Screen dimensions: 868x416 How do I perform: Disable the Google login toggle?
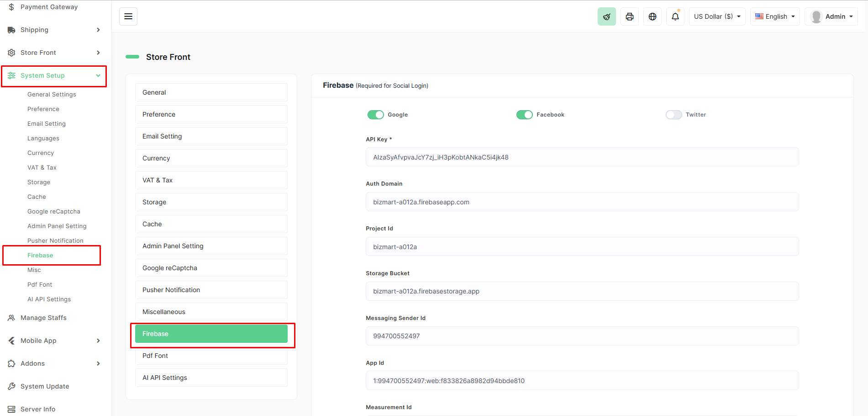pyautogui.click(x=375, y=115)
